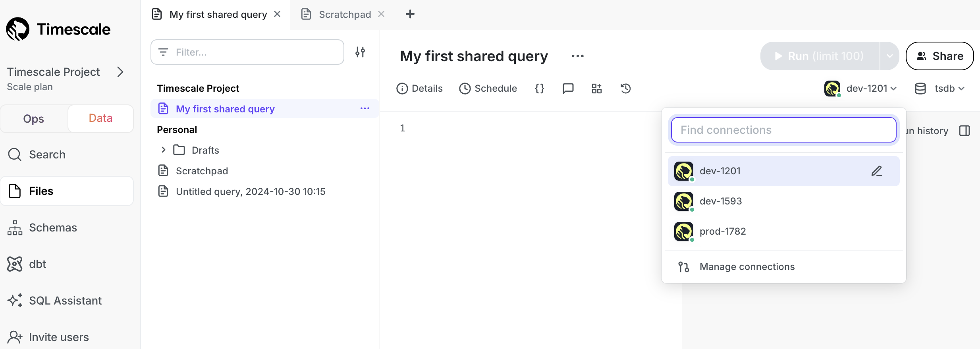Click Invite users in the sidebar
Screen dimensions: 980x349
click(67, 337)
